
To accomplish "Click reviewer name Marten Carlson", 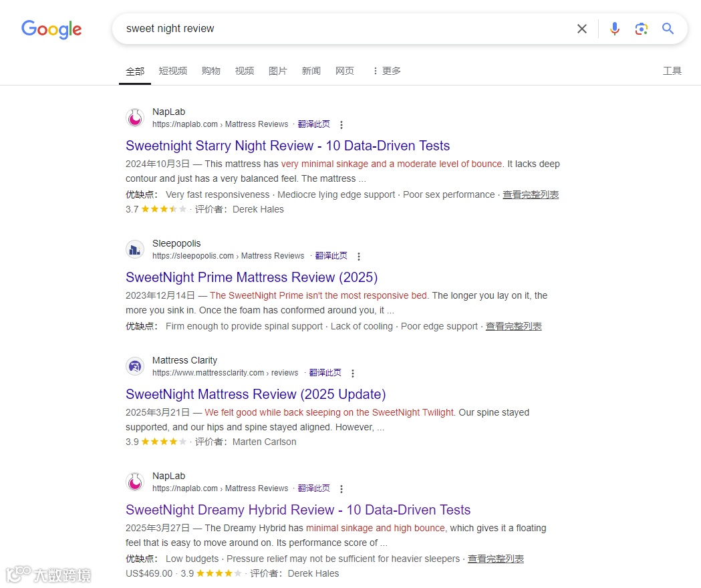I will point(264,442).
